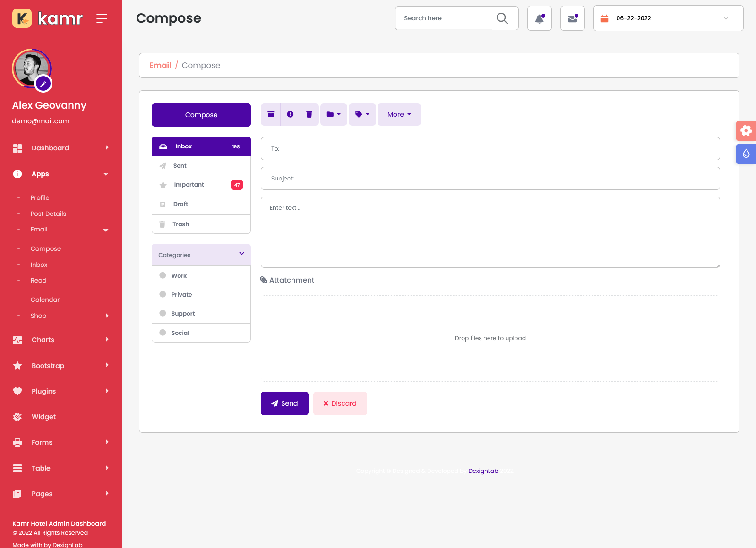Open the settings gear side panel
756x548 pixels.
coord(746,131)
